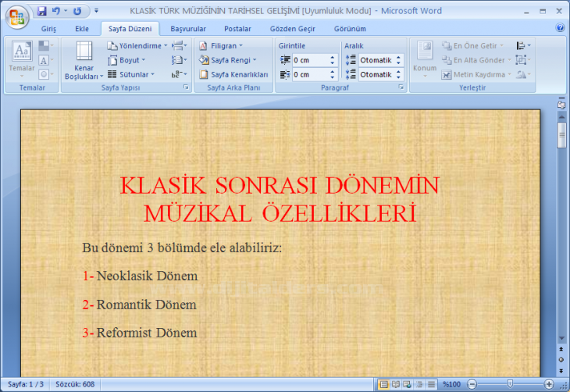The image size is (570, 392).
Task: Increase spacing before with up arrow
Action: pos(399,58)
